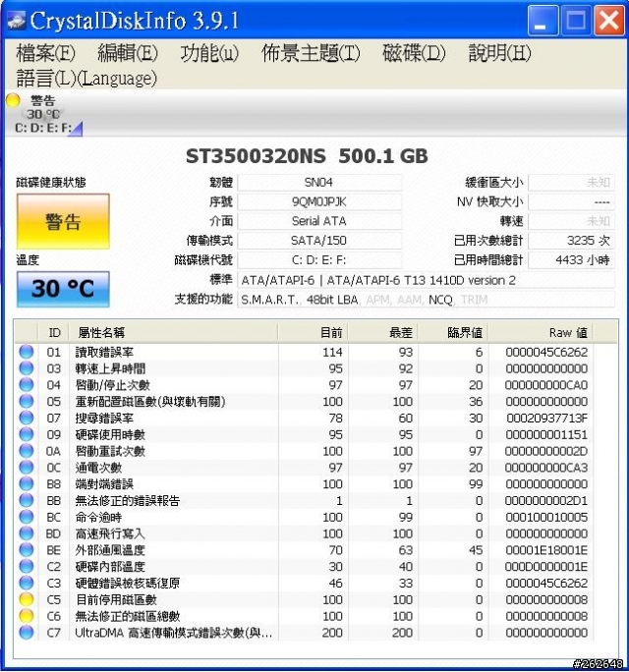Click blue status dot for 09 硬碟使用時數
629x672 pixels.
(x=27, y=434)
